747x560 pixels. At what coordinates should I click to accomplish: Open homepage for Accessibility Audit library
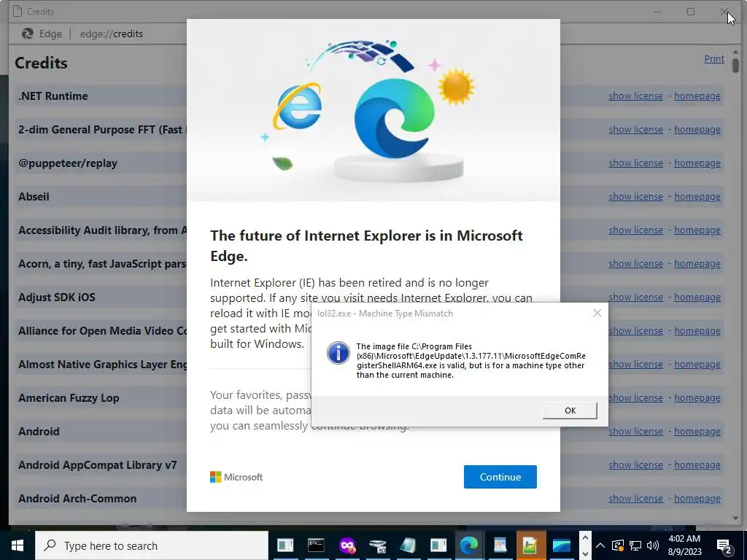tap(697, 230)
